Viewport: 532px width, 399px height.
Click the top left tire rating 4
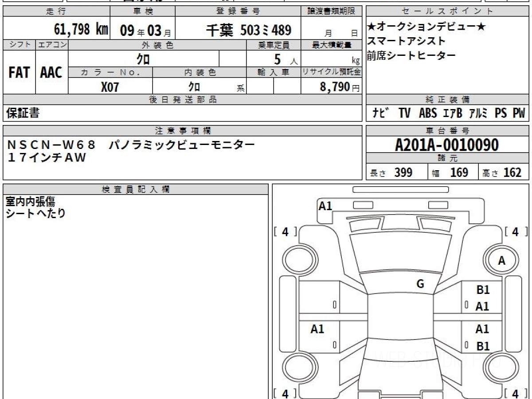[x=285, y=231]
